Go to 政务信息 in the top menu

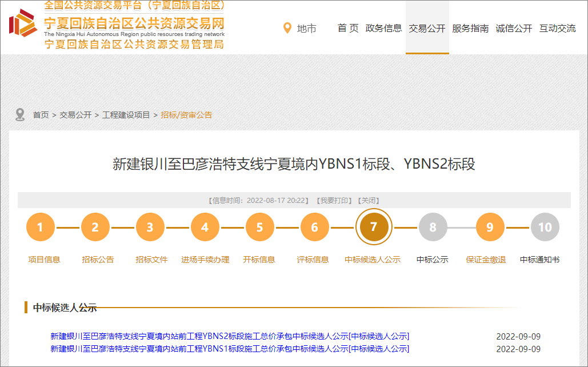point(383,28)
